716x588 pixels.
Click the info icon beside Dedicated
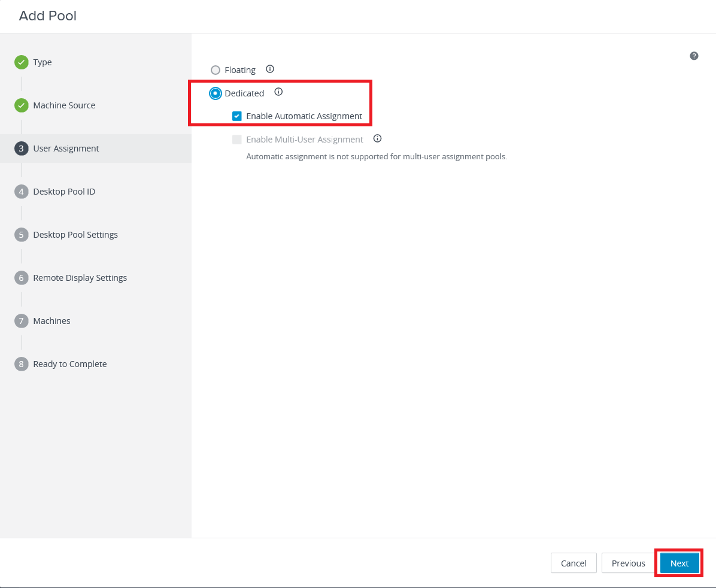pyautogui.click(x=278, y=92)
